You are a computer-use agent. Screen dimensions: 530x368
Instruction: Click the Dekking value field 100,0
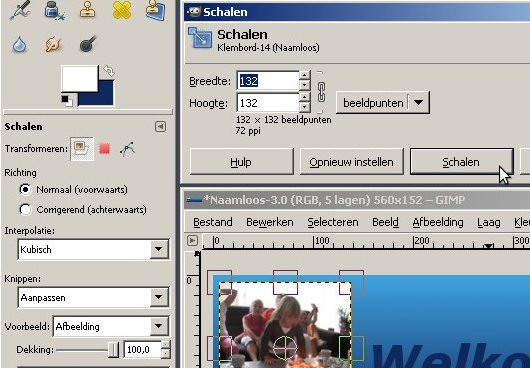coord(143,349)
